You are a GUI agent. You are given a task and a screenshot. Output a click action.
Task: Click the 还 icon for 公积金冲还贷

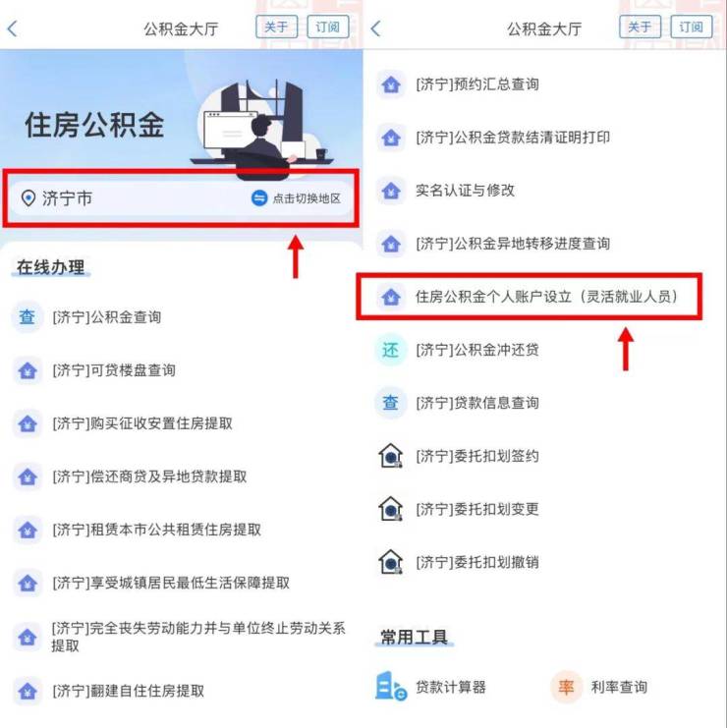click(x=390, y=350)
